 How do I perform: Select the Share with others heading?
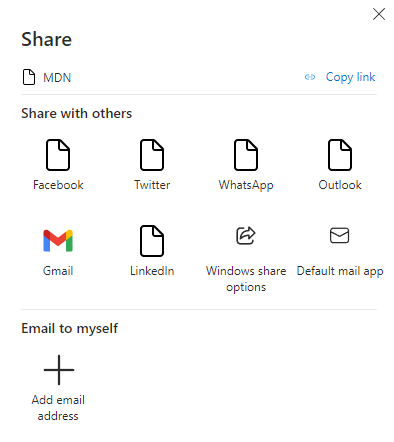(77, 114)
